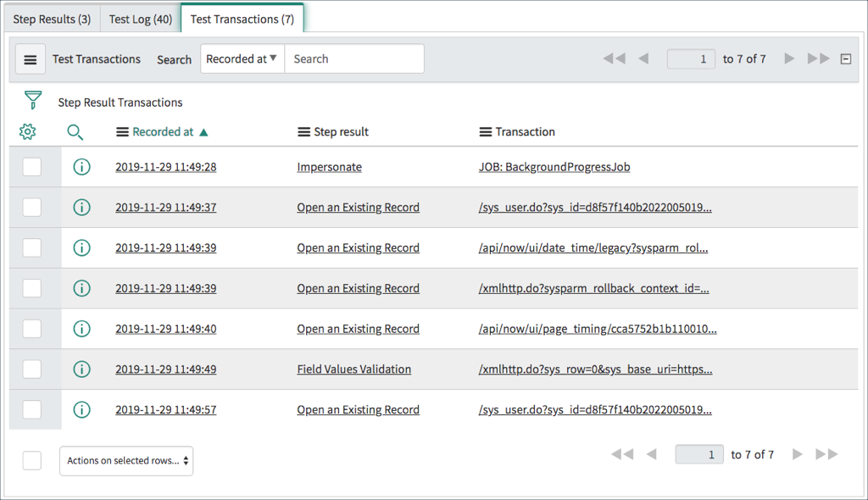Open the Recorded at search field dropdown

click(x=242, y=58)
